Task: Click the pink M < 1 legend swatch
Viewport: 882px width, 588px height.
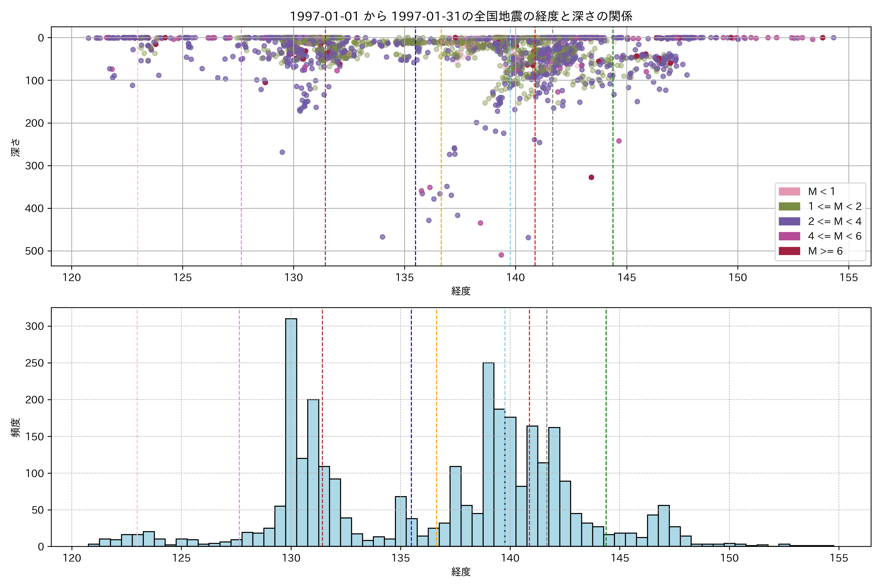Action: click(x=789, y=192)
